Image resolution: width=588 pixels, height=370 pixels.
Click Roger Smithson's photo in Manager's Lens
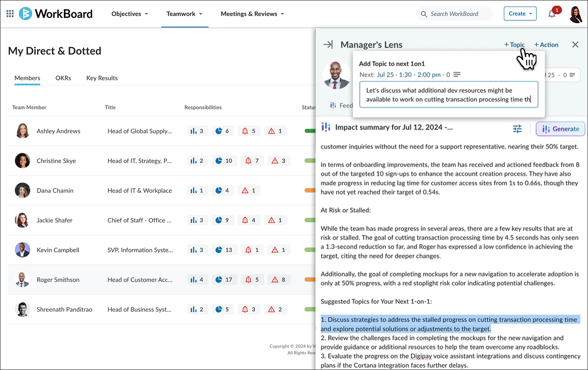click(x=336, y=75)
